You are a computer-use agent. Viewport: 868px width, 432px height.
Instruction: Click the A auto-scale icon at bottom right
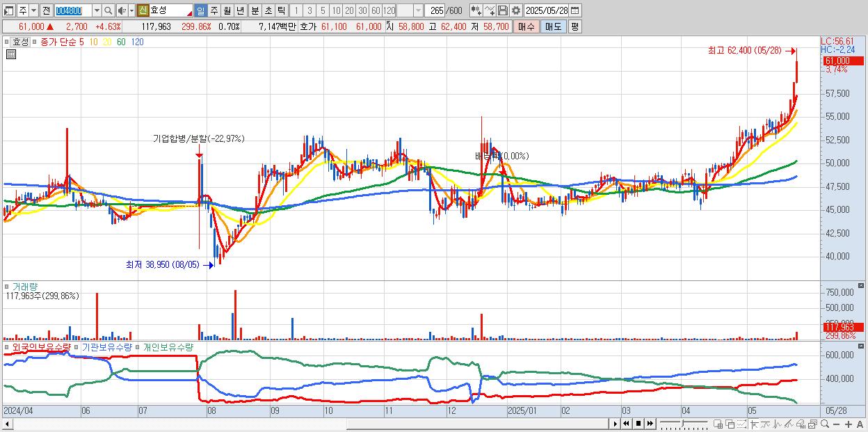(x=860, y=424)
